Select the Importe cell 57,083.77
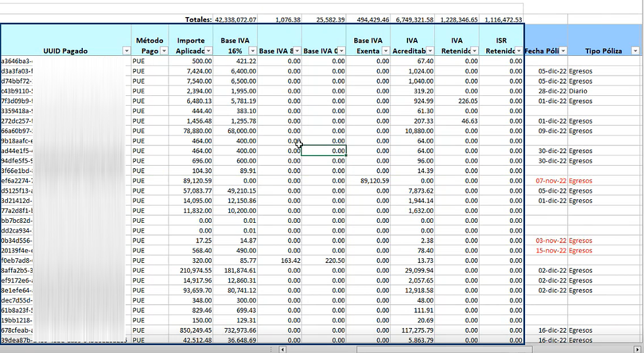Viewport: 644px width, 353px height. [x=191, y=191]
